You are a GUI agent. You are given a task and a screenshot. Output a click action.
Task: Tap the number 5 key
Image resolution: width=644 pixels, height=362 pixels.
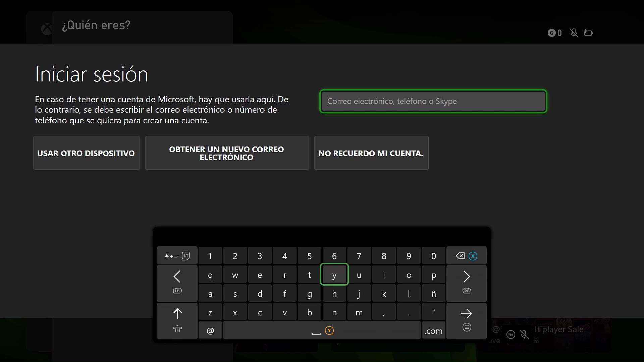pos(310,256)
